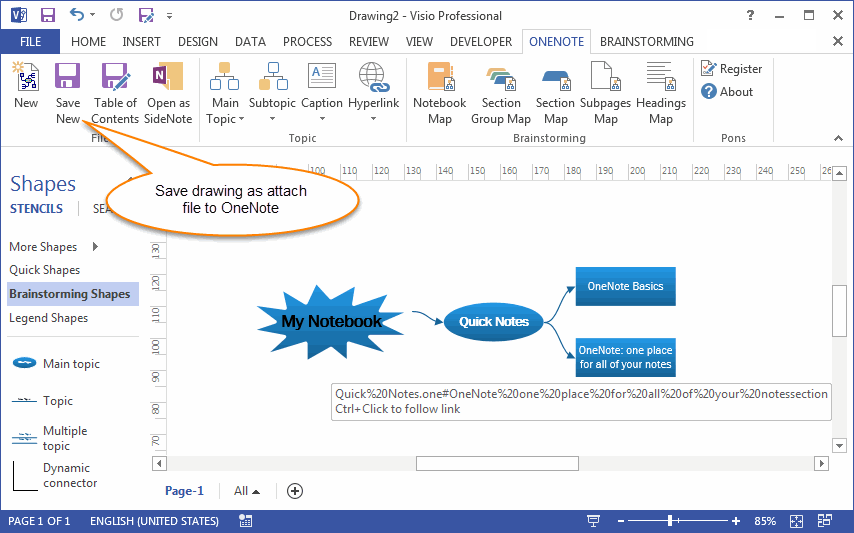The width and height of the screenshot is (854, 533).
Task: Click the macro recording icon in status bar
Action: 246,521
